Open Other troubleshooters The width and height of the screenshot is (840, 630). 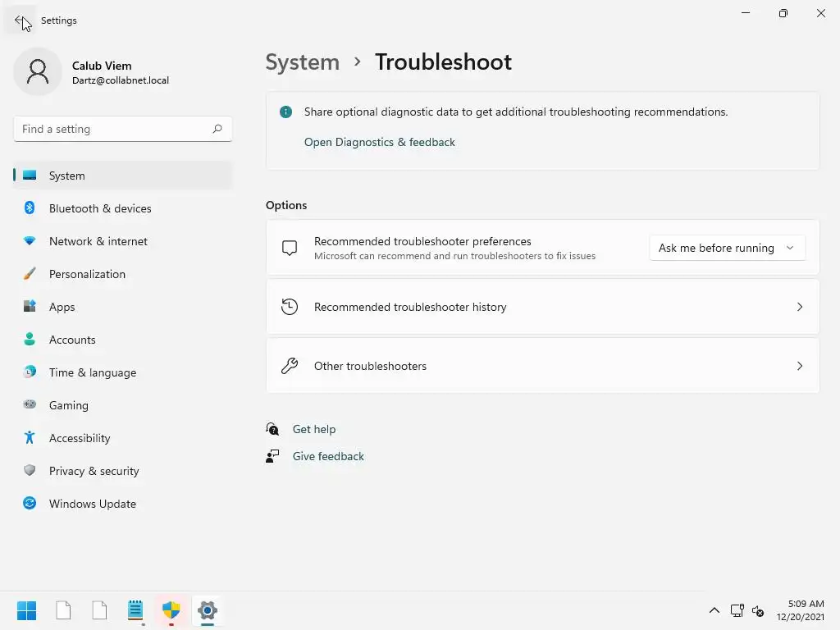[542, 366]
